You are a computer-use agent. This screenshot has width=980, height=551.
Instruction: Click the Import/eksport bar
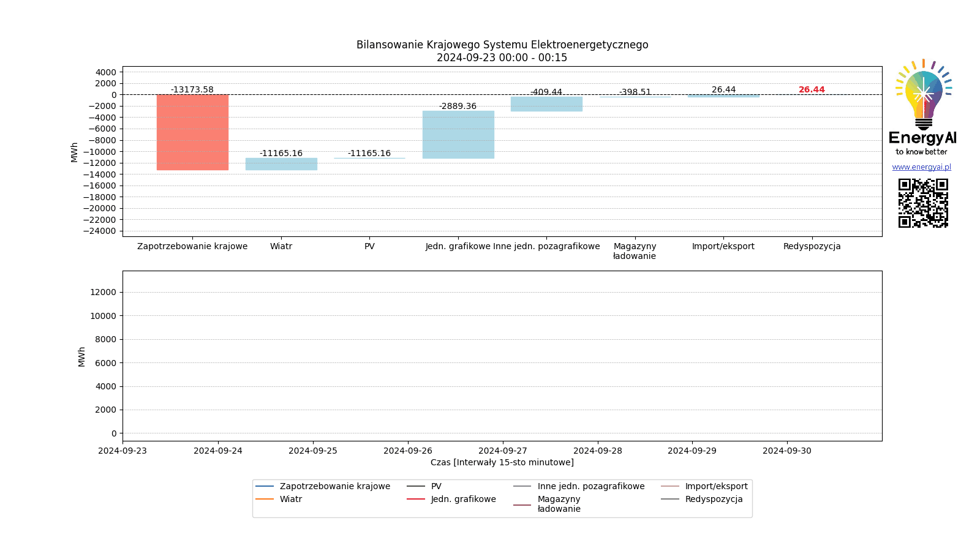coord(723,96)
